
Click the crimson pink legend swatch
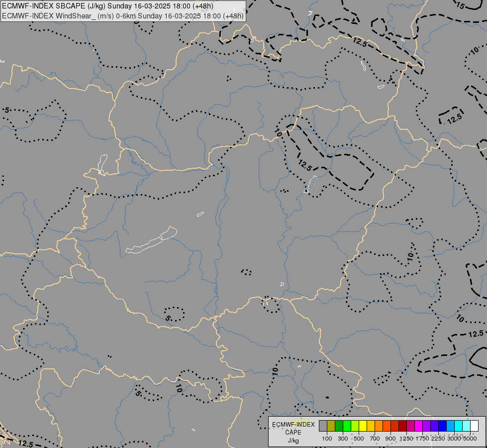(410, 426)
